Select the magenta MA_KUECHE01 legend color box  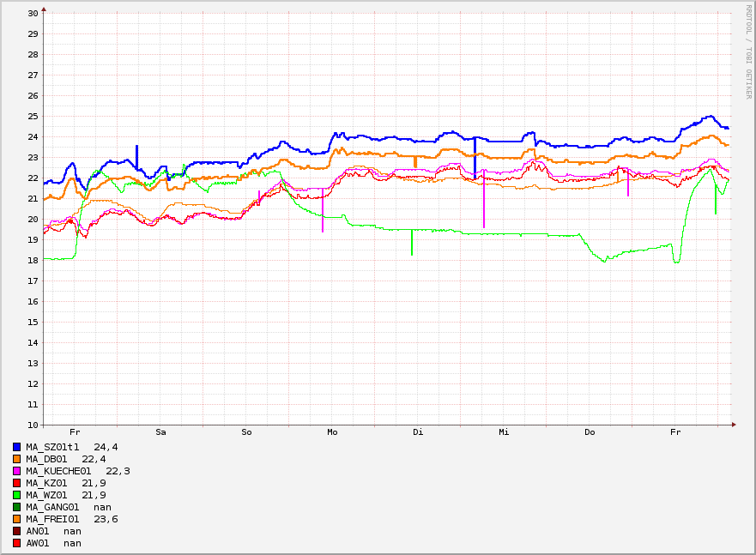(17, 471)
